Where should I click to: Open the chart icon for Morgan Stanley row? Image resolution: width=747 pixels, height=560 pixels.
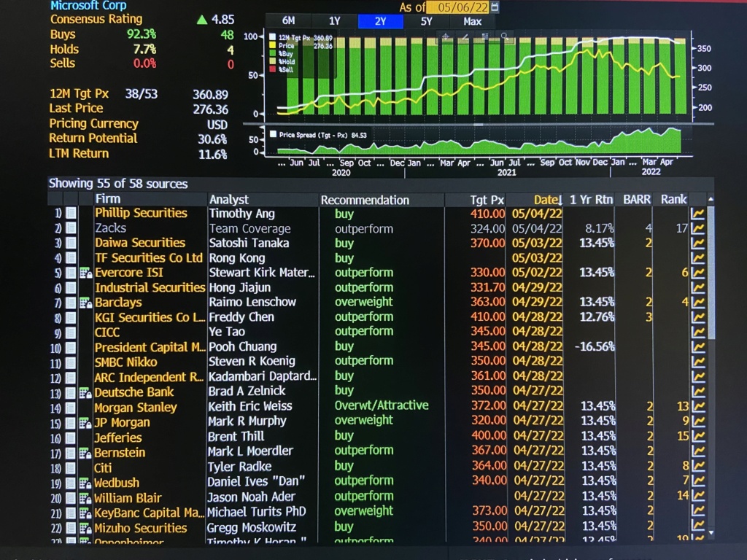(698, 407)
